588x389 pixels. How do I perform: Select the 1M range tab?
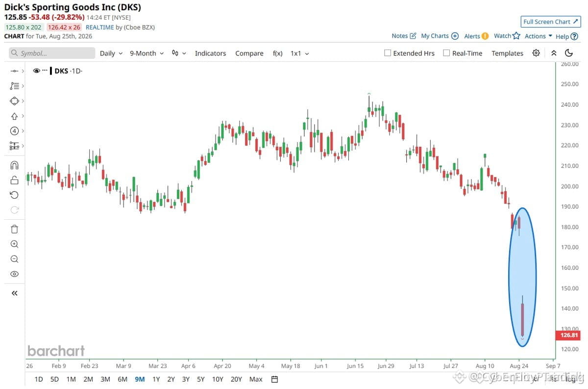pyautogui.click(x=71, y=379)
